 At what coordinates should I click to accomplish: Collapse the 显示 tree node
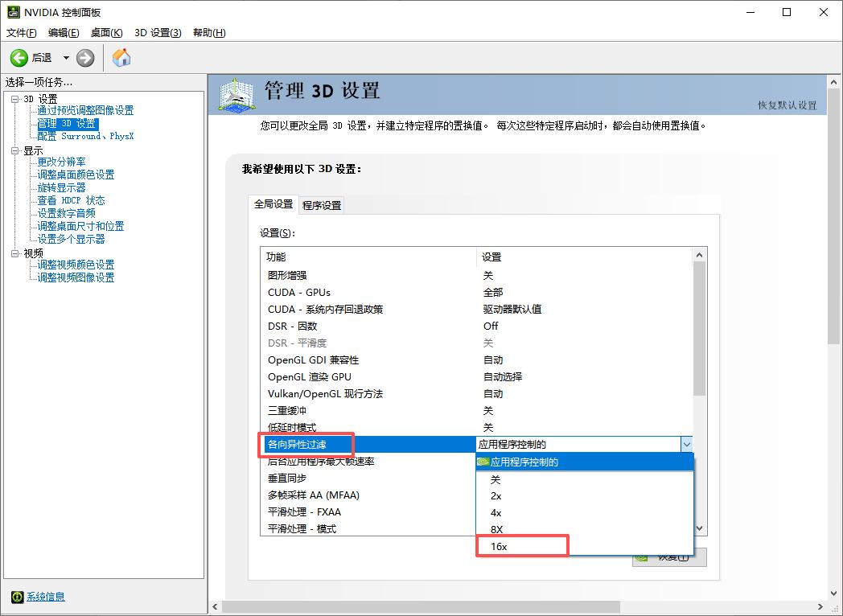tap(15, 150)
